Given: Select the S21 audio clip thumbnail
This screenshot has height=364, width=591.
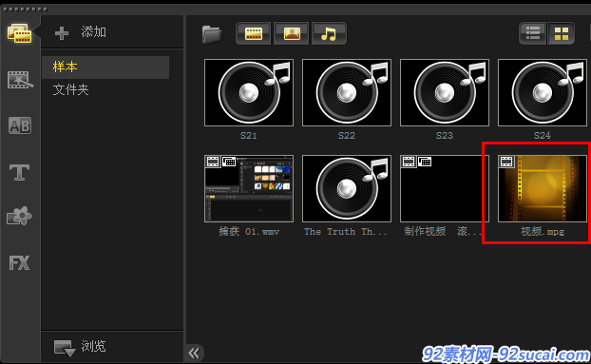Looking at the screenshot, I should click(249, 92).
